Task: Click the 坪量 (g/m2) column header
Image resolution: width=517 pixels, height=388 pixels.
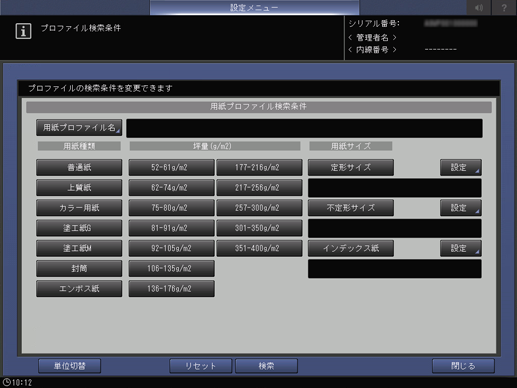Action: click(x=215, y=146)
